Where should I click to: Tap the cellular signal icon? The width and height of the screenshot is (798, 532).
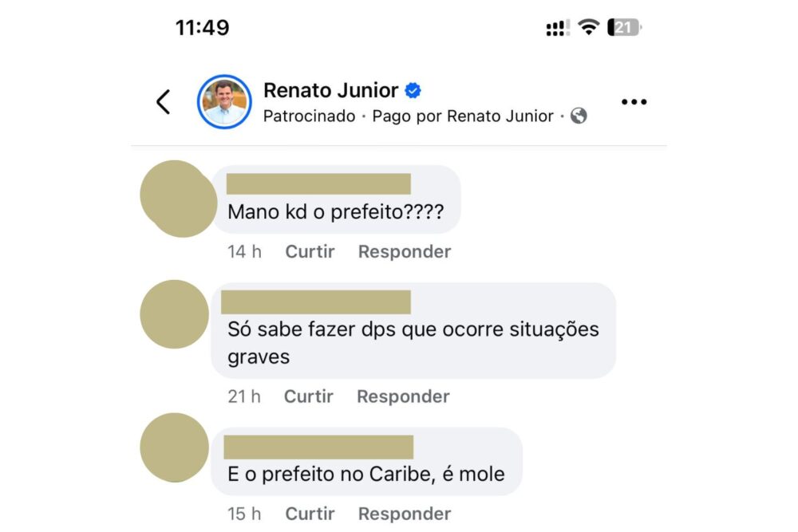point(557,29)
